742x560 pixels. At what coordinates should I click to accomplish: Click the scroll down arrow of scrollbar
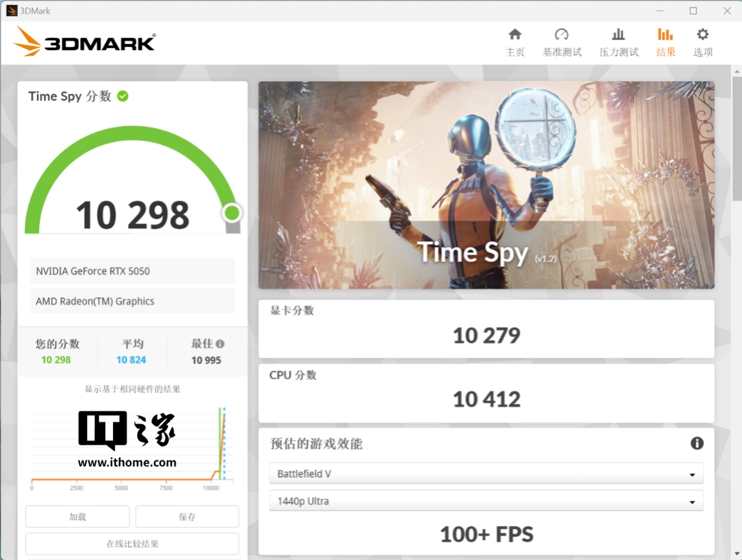coord(737,554)
